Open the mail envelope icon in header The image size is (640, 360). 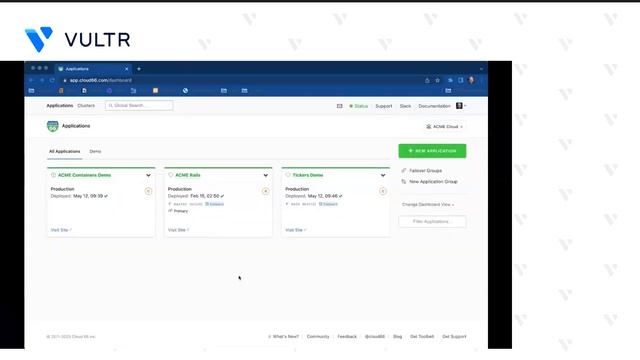tap(340, 106)
